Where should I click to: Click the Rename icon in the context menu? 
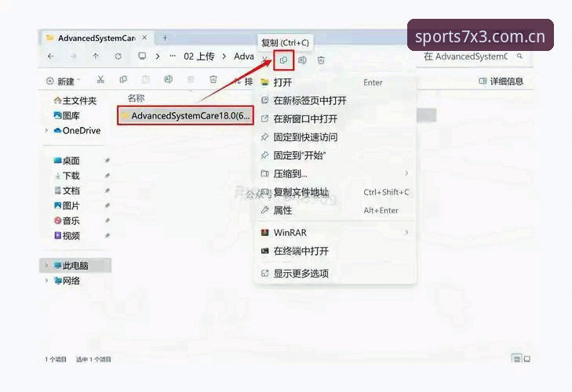302,60
